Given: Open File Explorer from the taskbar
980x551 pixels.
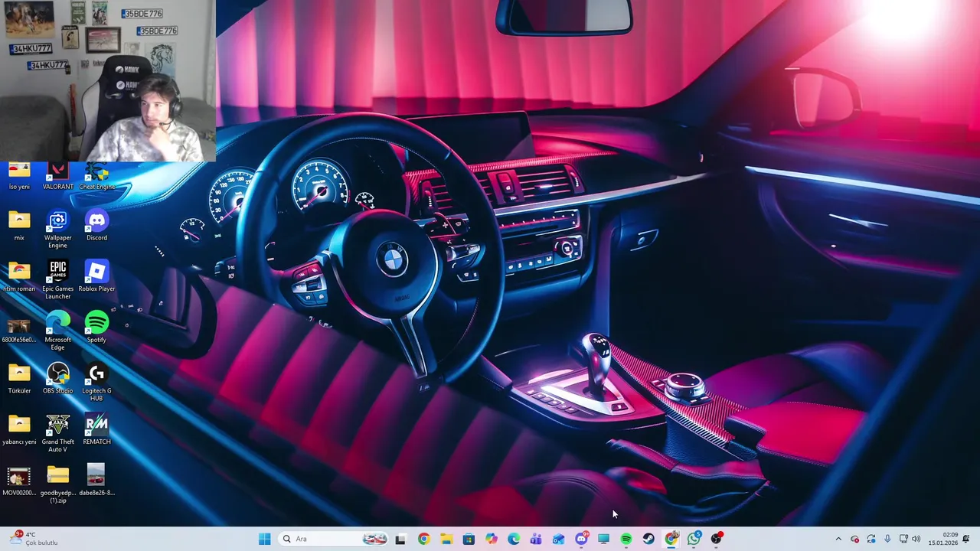Looking at the screenshot, I should point(446,539).
